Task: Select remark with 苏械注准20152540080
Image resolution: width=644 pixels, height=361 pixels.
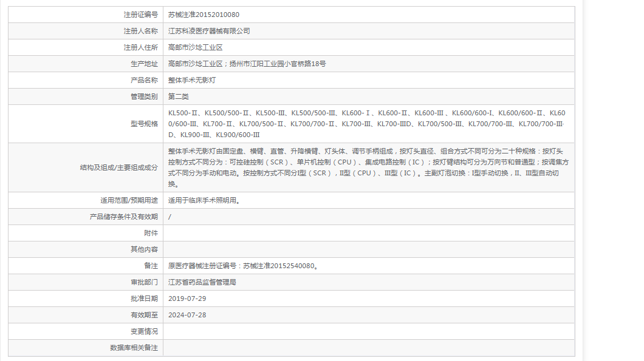Action: point(244,266)
